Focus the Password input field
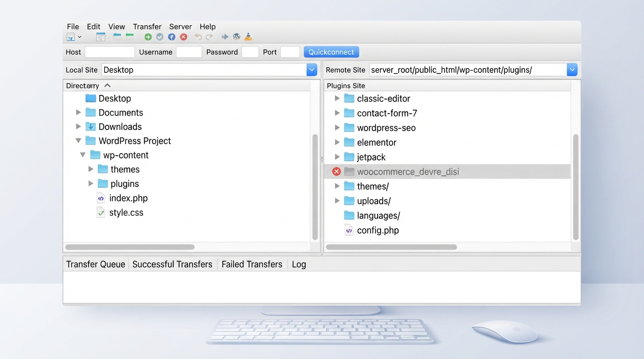The image size is (644, 359). pos(250,52)
